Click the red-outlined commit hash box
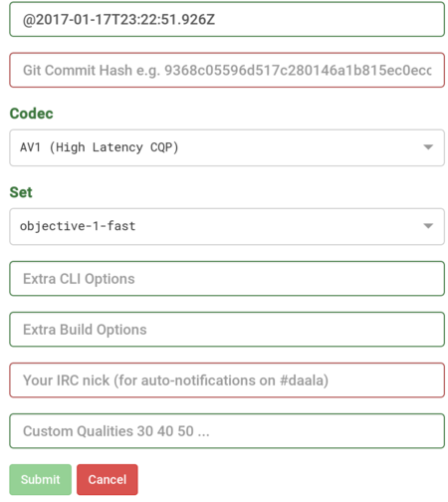This screenshot has height=502, width=448. (227, 70)
